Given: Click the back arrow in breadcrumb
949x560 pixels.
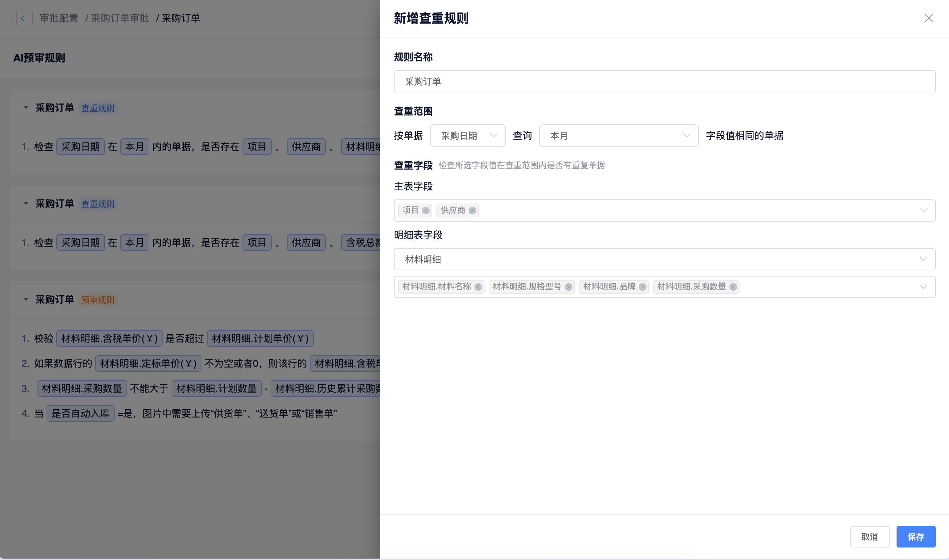Looking at the screenshot, I should (24, 18).
